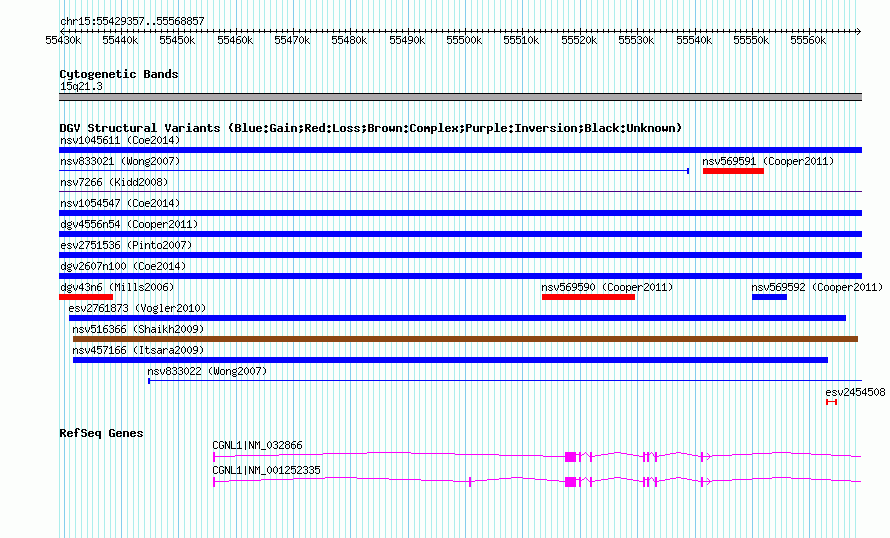Click esv2751536 (Pinto2007) label
The width and height of the screenshot is (890, 538).
tap(126, 245)
